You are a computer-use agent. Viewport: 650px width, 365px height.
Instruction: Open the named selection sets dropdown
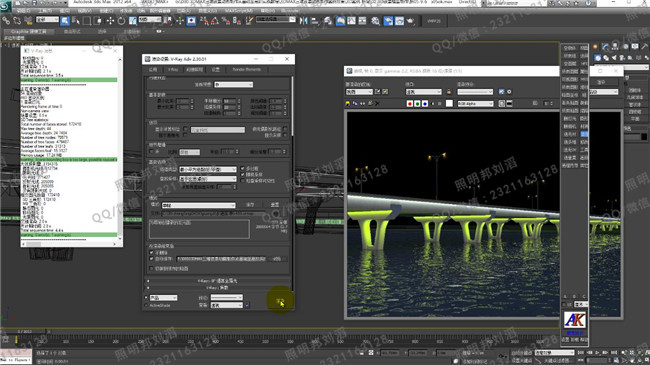276,19
